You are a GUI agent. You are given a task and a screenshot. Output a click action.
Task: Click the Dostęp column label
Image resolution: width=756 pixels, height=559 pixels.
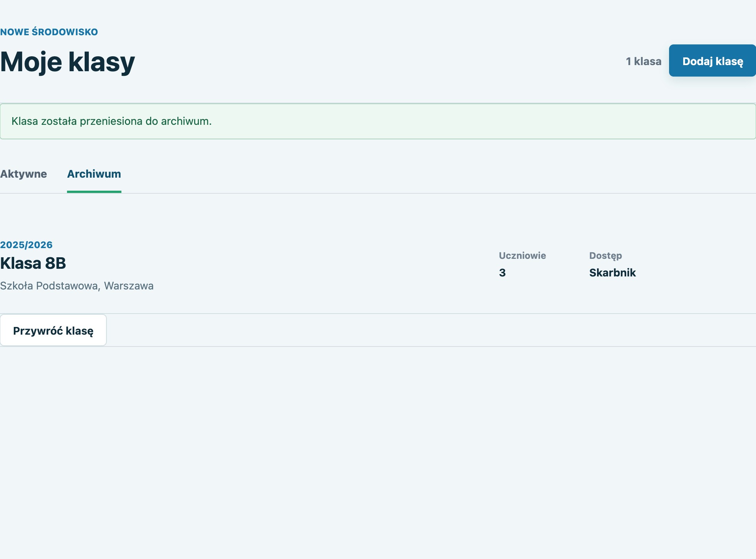point(605,256)
